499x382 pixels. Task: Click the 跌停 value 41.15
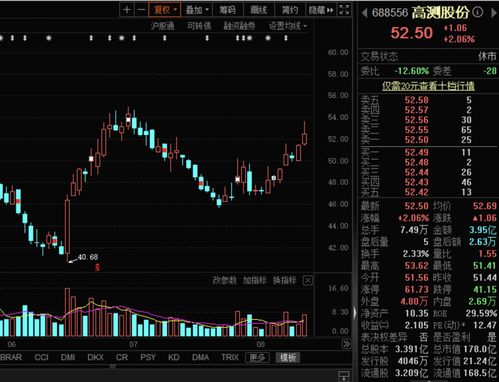(485, 289)
